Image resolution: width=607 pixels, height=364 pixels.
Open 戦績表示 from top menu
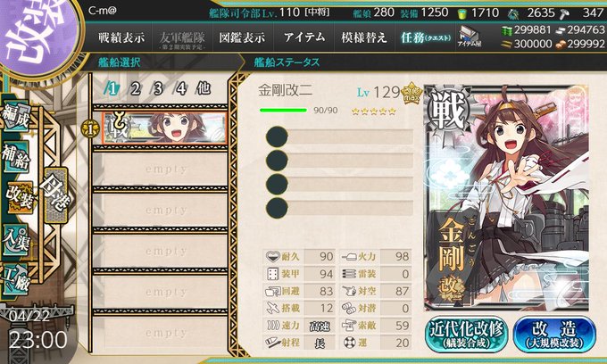(121, 37)
